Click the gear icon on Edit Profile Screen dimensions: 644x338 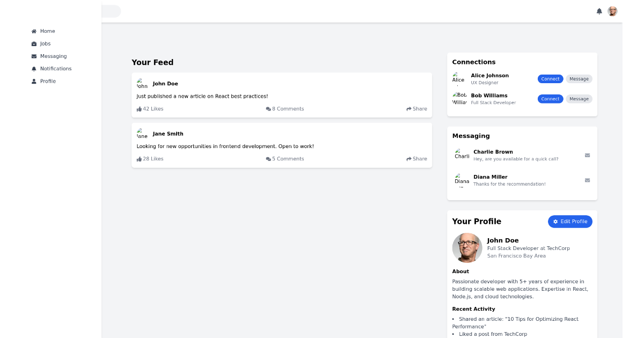tap(555, 221)
